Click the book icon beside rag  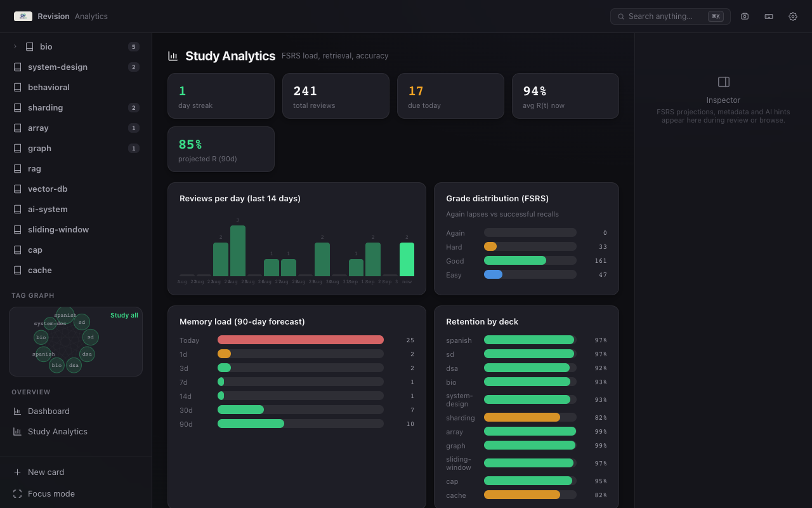click(17, 168)
